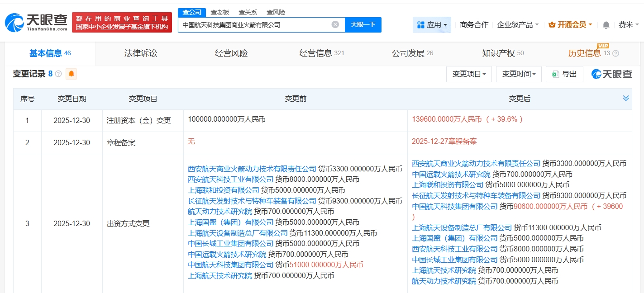Click the orange alert bell beside 变更记录
This screenshot has height=293, width=644.
coord(71,74)
